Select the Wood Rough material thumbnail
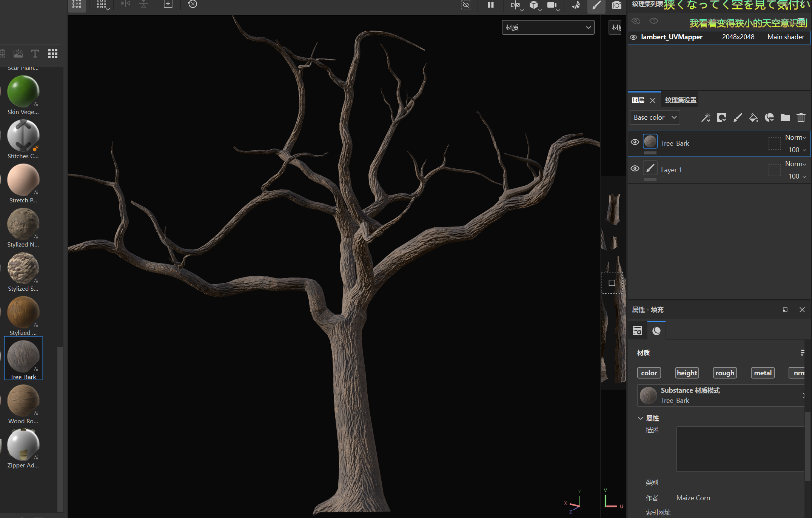 23,401
